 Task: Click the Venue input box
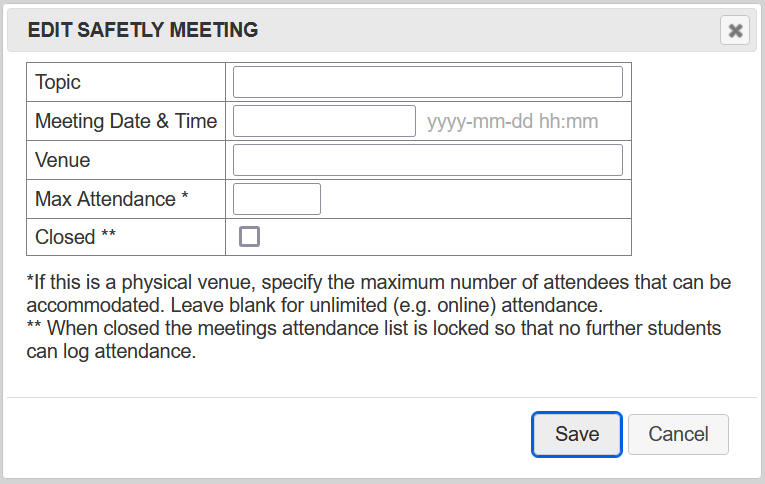point(427,160)
